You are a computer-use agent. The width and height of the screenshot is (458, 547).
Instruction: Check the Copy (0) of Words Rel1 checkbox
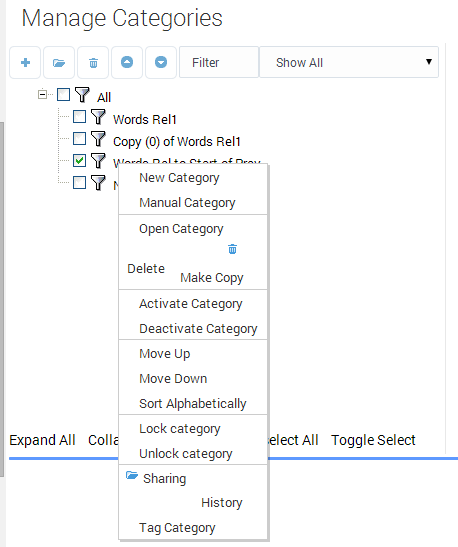point(80,139)
